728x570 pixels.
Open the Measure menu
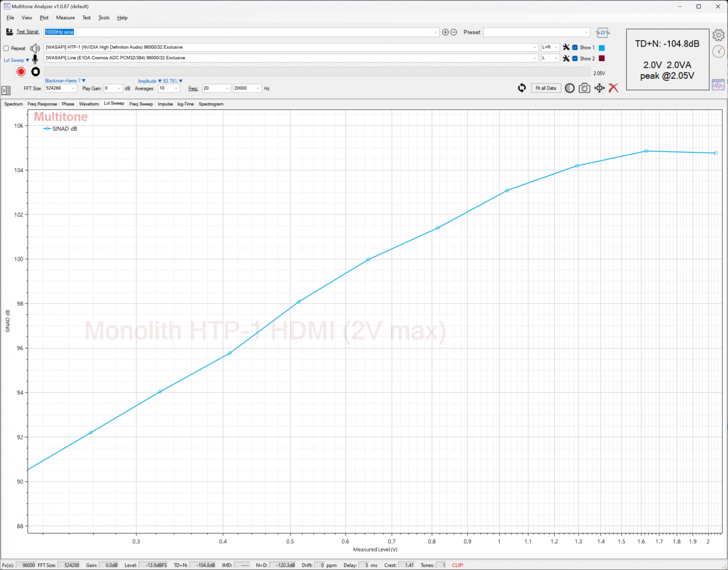[66, 18]
